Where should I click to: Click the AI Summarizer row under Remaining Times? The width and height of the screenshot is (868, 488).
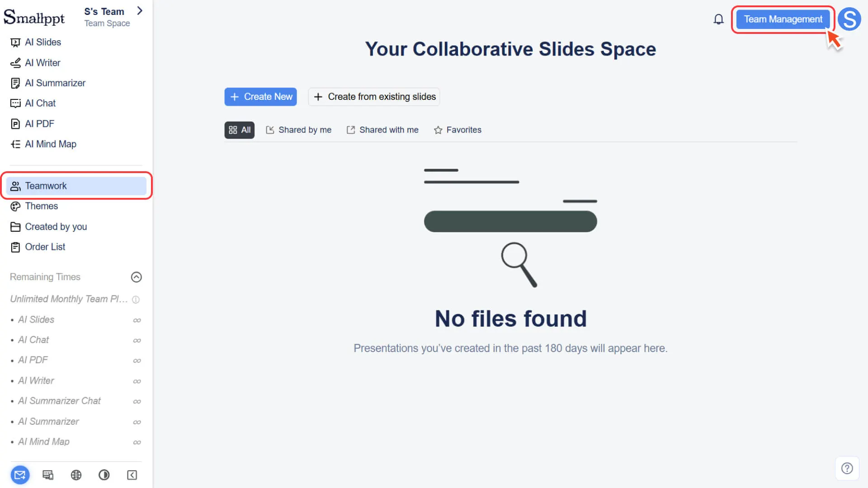(76, 422)
